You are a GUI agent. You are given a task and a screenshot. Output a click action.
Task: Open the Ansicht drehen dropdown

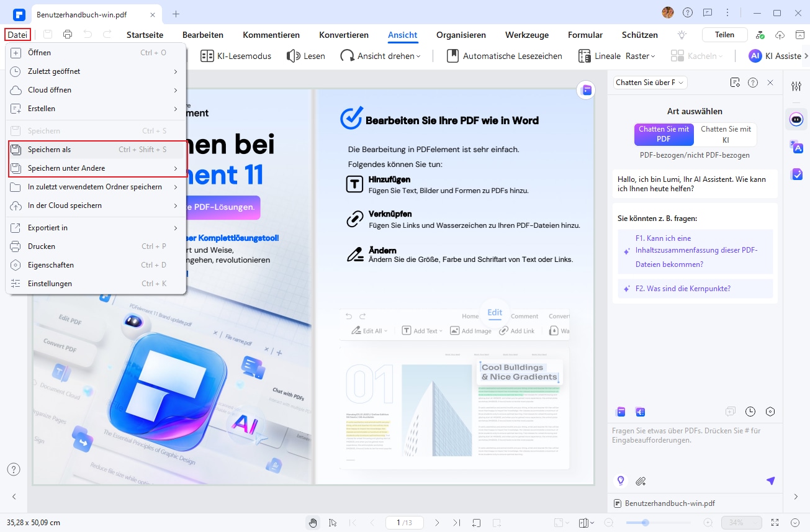pos(380,56)
